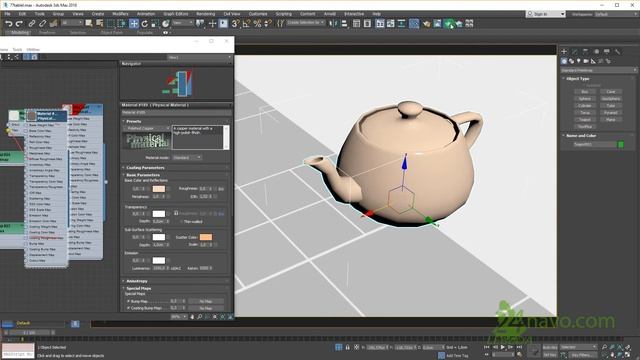Toggle the 3D Snaps icon
This screenshot has height=360, width=640.
point(236,24)
